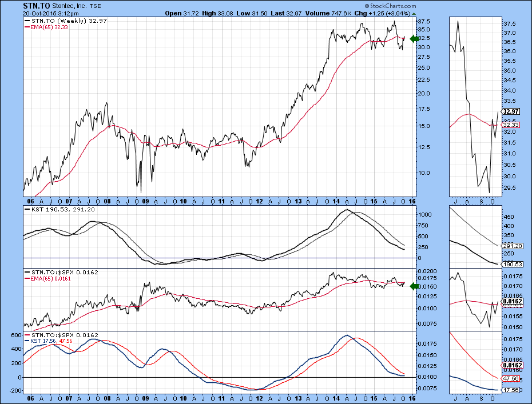The height and width of the screenshot is (404, 532).
Task: Click the red boxed 32.33 EMA label
Action: pyautogui.click(x=511, y=125)
